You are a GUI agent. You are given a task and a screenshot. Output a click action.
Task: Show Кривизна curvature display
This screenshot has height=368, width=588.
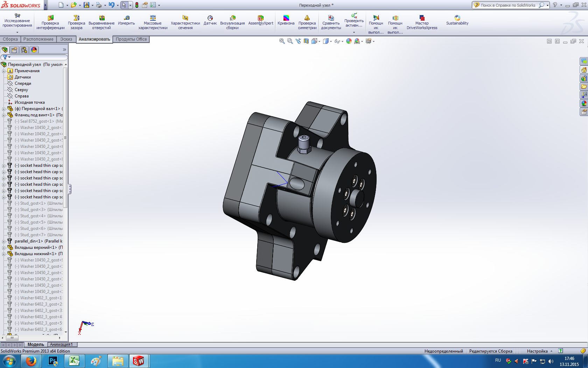coord(286,20)
